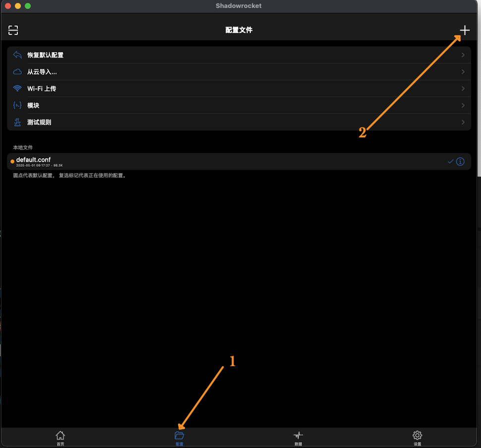The height and width of the screenshot is (448, 481).
Task: Open 测试规则 entry
Action: [x=239, y=122]
